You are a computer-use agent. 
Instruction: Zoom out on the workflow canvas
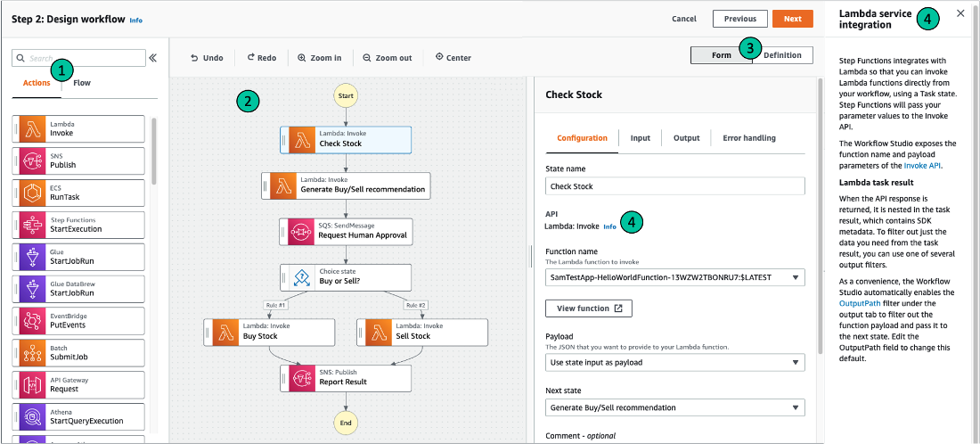click(x=387, y=58)
